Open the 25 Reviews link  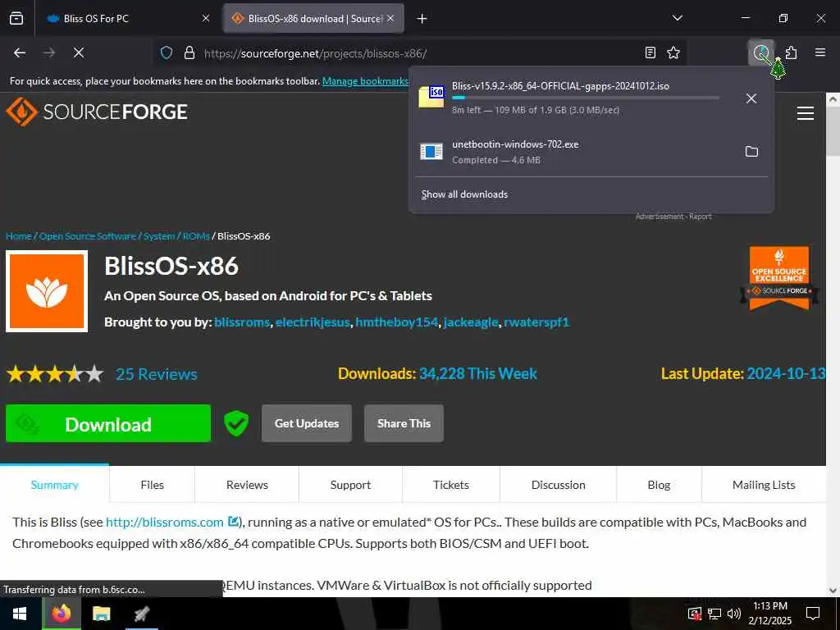click(x=157, y=374)
